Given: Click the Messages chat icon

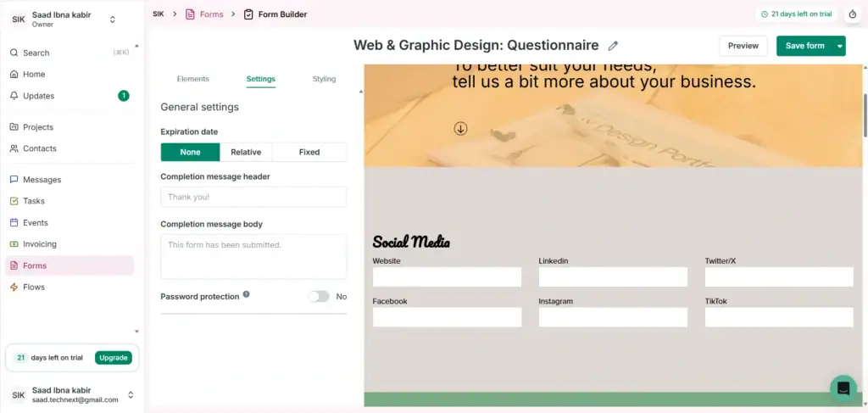Looking at the screenshot, I should [14, 180].
